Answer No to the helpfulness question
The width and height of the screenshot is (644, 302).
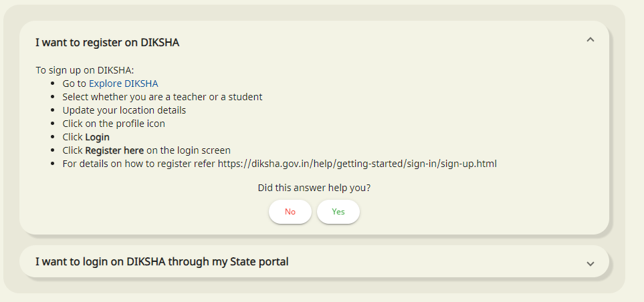(x=290, y=212)
